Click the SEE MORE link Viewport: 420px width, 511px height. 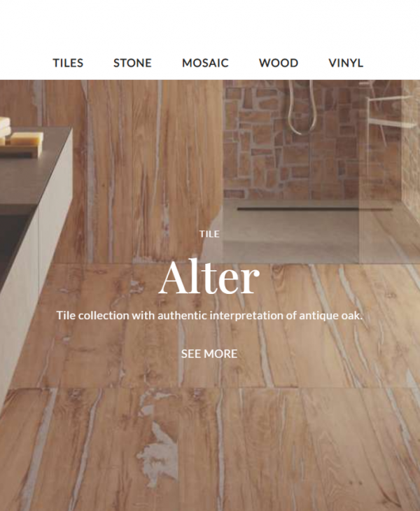(x=209, y=353)
